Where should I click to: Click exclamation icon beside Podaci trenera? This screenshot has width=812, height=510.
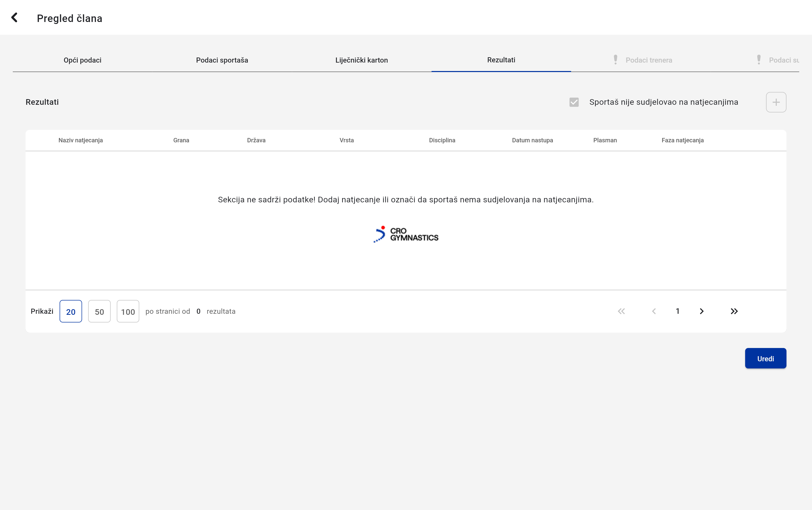615,60
